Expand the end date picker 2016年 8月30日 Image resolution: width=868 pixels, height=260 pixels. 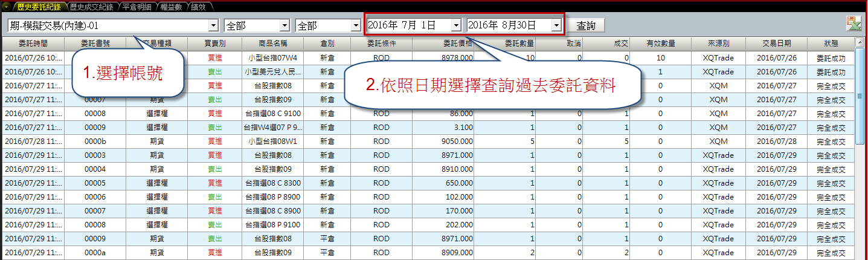pyautogui.click(x=556, y=25)
